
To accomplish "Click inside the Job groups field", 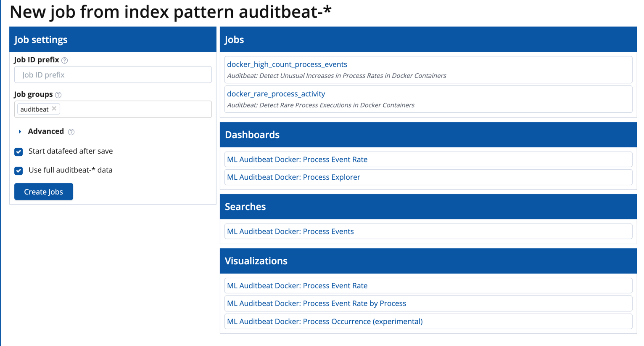I will 126,109.
